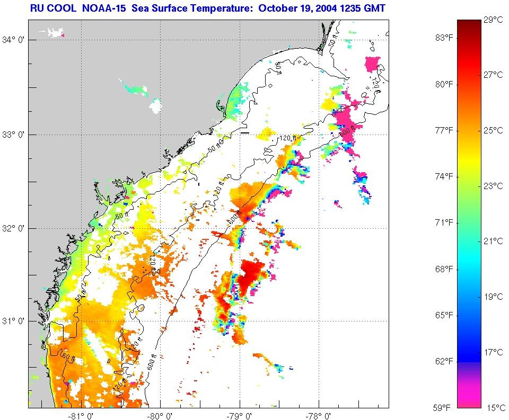Viewport: 509px width, 420px height.
Task: Click the -78° 0' longitude label
Action: point(319,416)
